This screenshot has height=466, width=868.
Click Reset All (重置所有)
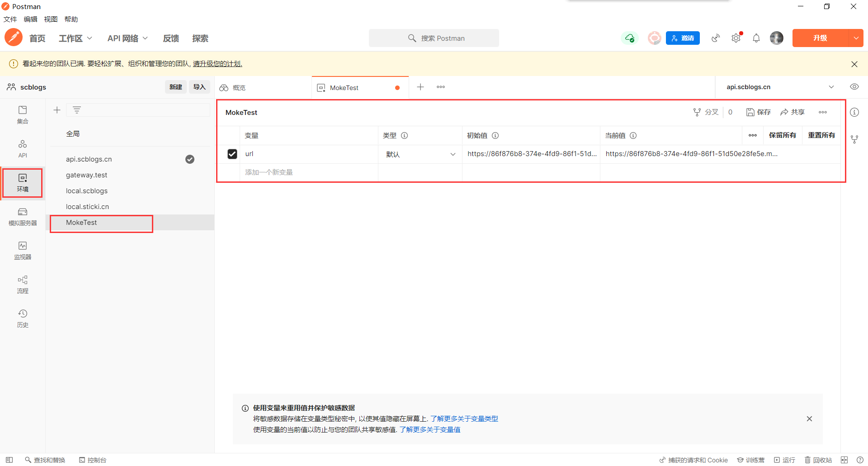pyautogui.click(x=821, y=135)
